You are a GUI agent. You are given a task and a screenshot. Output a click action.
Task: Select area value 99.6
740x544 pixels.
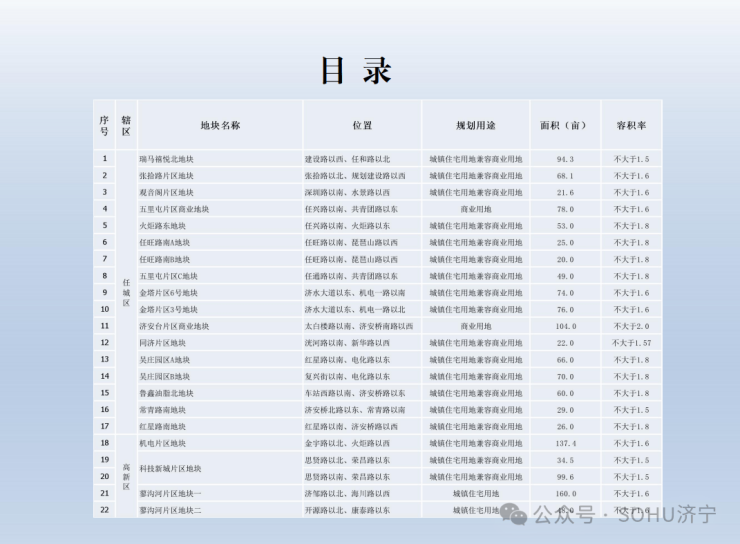point(565,477)
